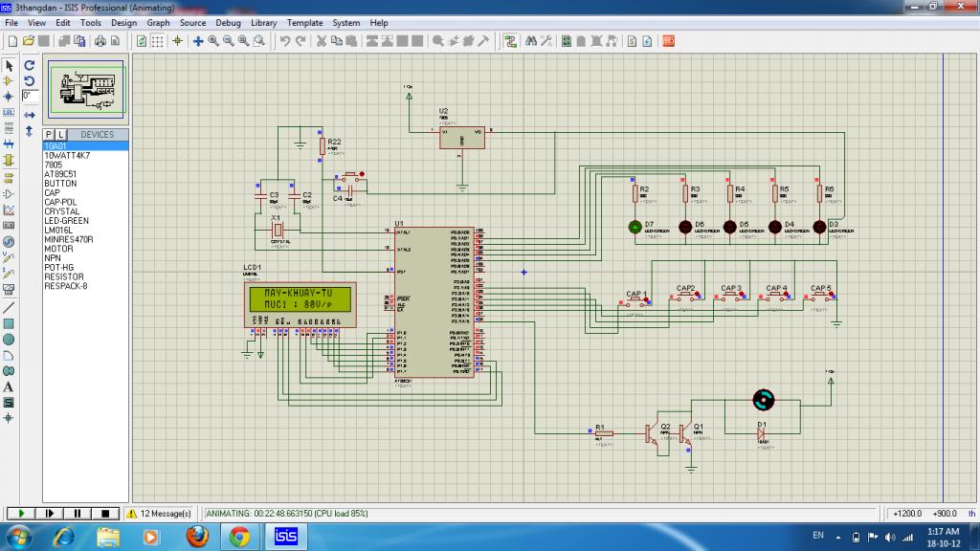Select the Selection Mode arrow tool
The image size is (980, 551).
click(x=9, y=65)
